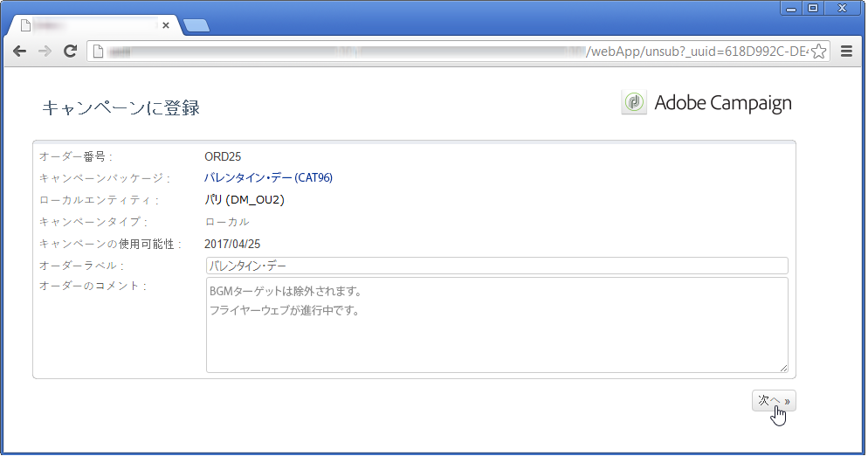This screenshot has width=868, height=456.
Task: Click the キャンペーンの使用可能性 label
Action: click(x=110, y=244)
